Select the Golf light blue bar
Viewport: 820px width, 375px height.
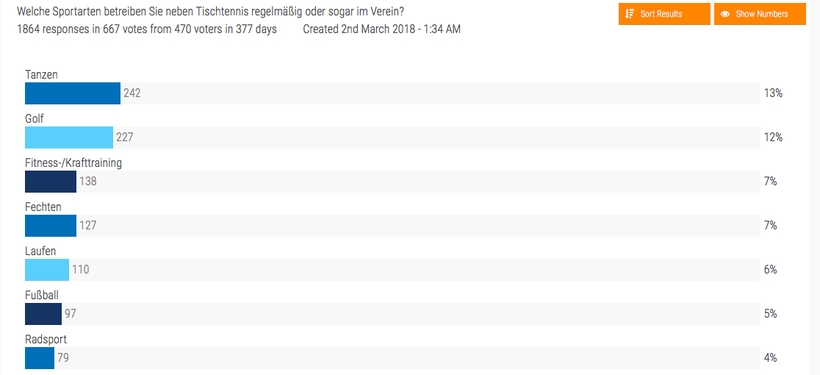pos(69,137)
